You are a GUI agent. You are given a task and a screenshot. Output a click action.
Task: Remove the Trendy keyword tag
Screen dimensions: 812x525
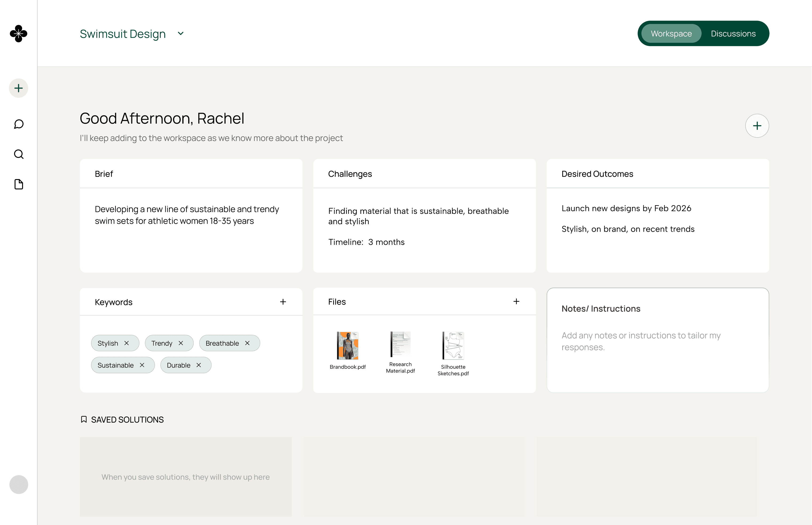click(x=181, y=343)
